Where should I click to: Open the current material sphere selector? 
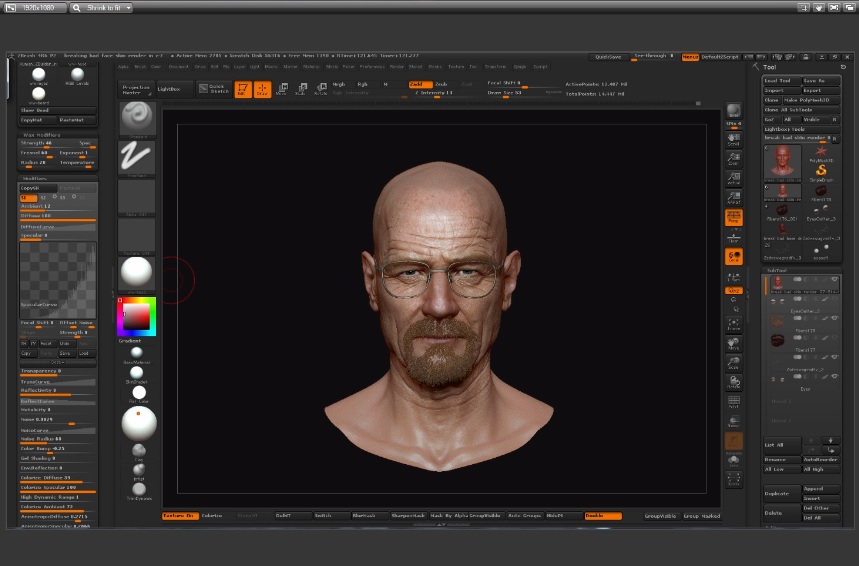click(x=136, y=273)
